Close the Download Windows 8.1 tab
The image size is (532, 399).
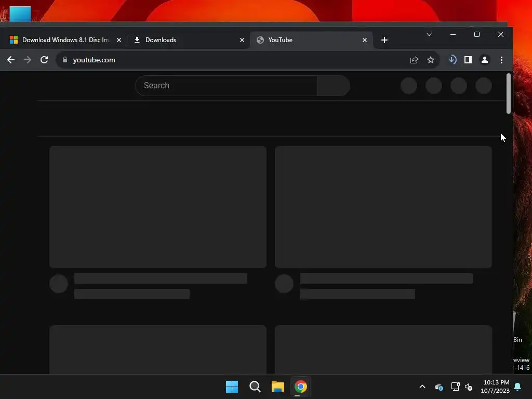(119, 40)
